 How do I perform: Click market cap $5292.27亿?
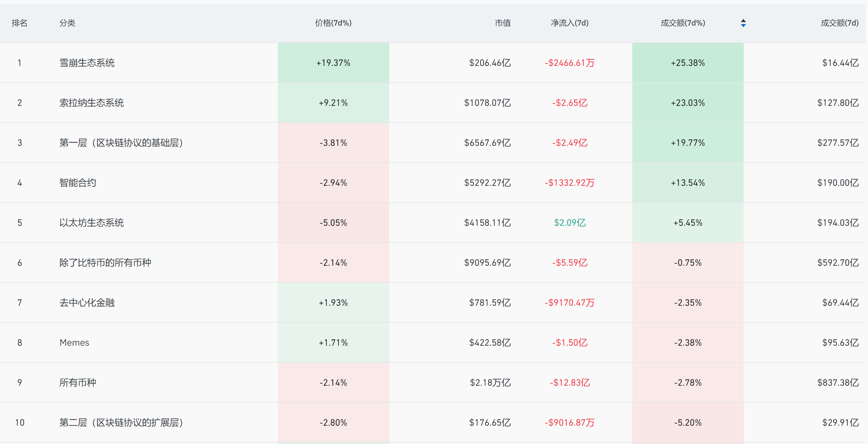tap(487, 183)
